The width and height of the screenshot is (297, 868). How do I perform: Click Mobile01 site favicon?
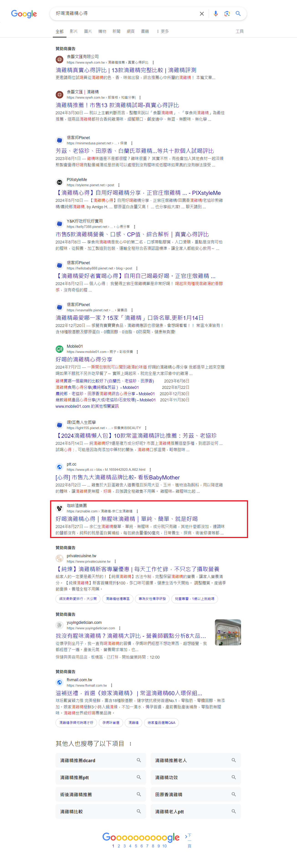59,349
